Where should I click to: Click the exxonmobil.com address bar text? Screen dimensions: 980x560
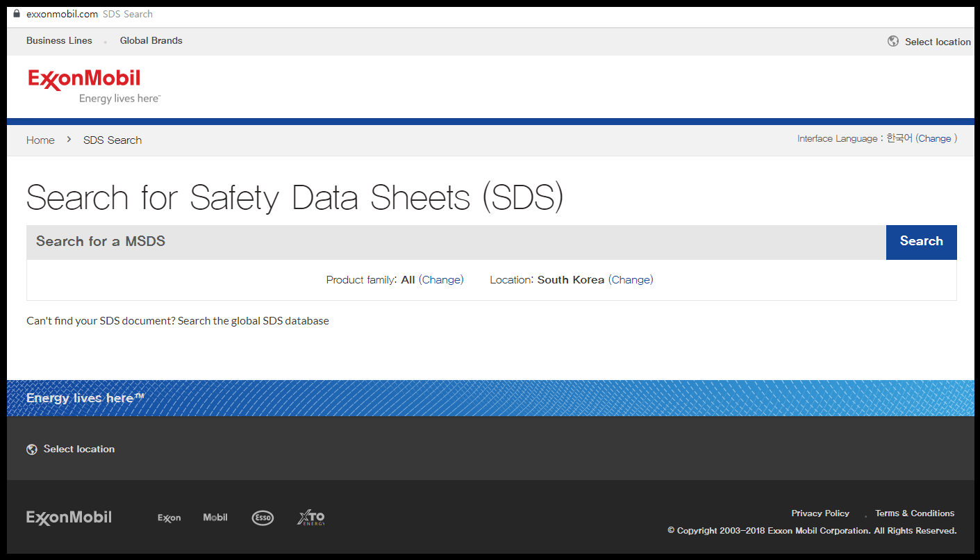(x=62, y=14)
